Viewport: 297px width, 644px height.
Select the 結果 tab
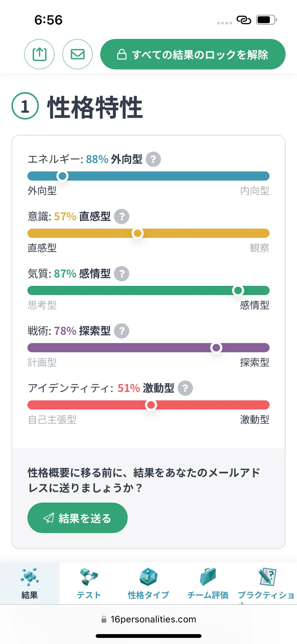pyautogui.click(x=30, y=583)
